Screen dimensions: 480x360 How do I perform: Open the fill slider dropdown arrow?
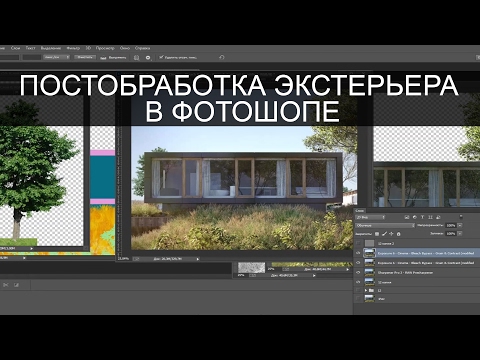click(x=460, y=234)
